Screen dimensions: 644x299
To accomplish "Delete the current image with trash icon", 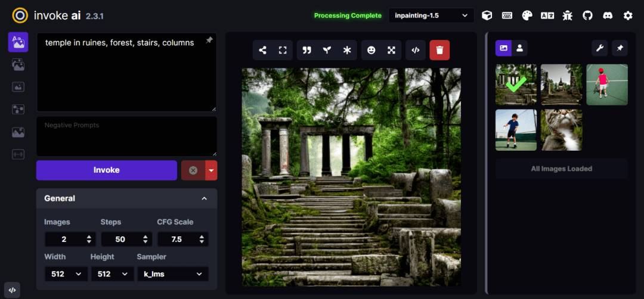I will [x=439, y=51].
